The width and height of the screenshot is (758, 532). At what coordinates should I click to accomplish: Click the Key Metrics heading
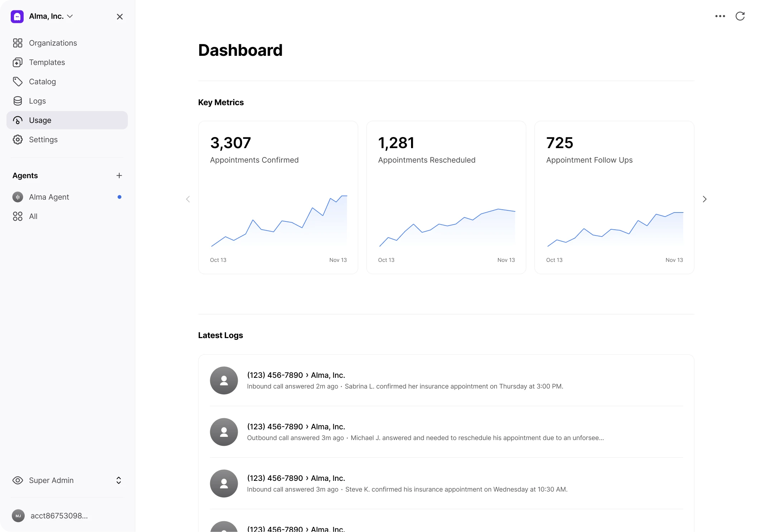pyautogui.click(x=221, y=103)
